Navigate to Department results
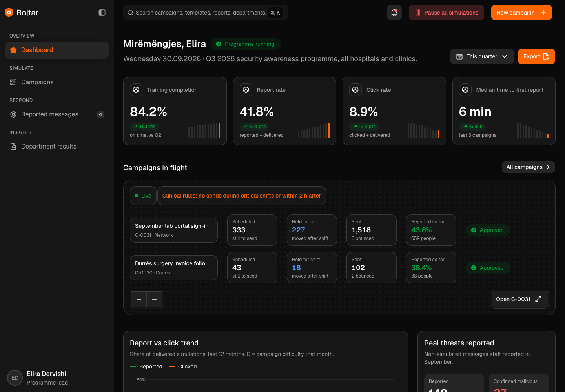Viewport: 565px width, 392px height. point(57,147)
